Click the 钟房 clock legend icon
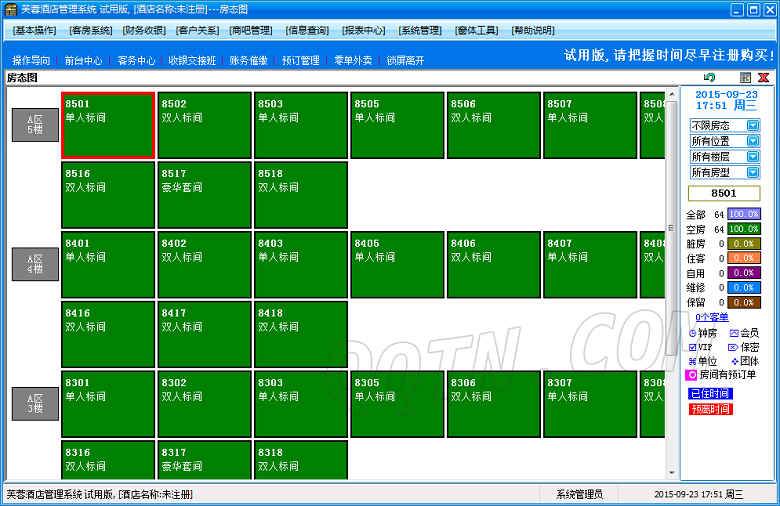 pyautogui.click(x=692, y=333)
